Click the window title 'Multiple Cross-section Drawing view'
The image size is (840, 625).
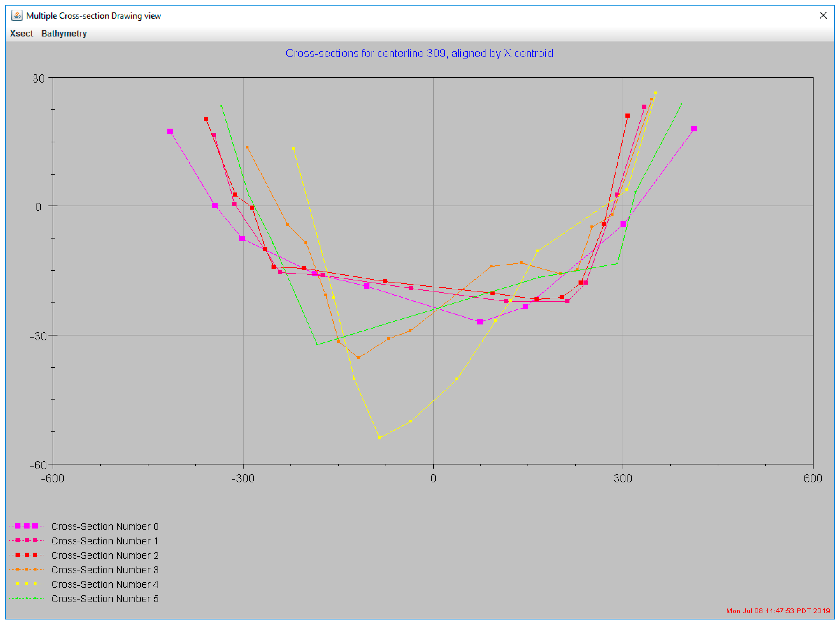coord(93,15)
